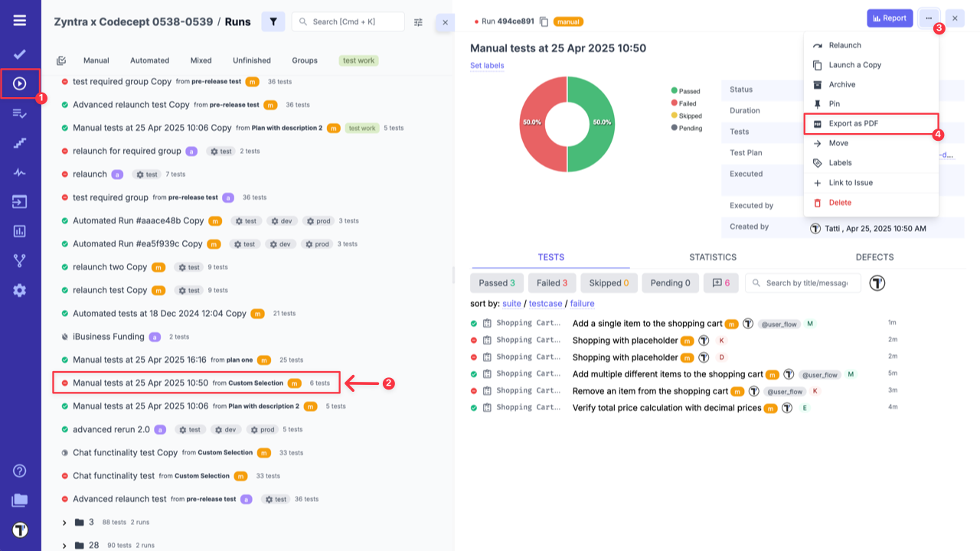This screenshot has width=980, height=551.
Task: Focus the Search by title/message field
Action: pos(805,283)
